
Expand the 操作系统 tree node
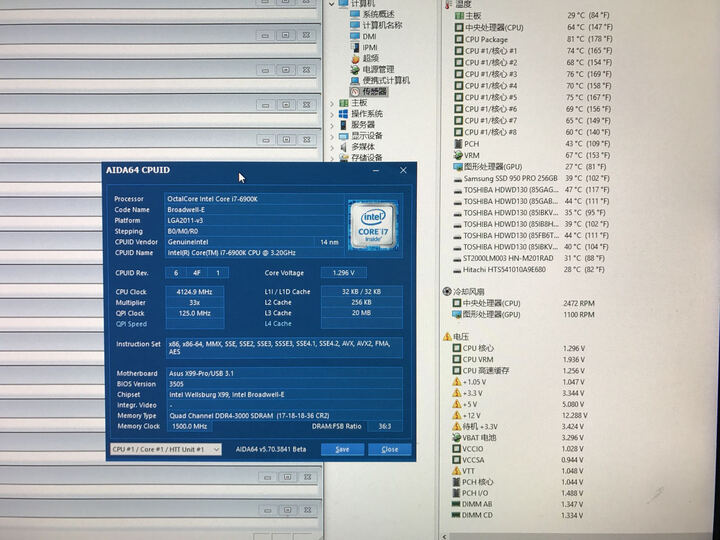[x=332, y=114]
